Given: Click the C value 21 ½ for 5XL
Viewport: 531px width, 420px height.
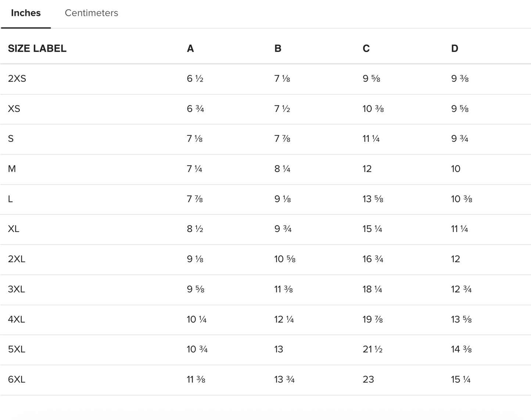Looking at the screenshot, I should pos(372,350).
